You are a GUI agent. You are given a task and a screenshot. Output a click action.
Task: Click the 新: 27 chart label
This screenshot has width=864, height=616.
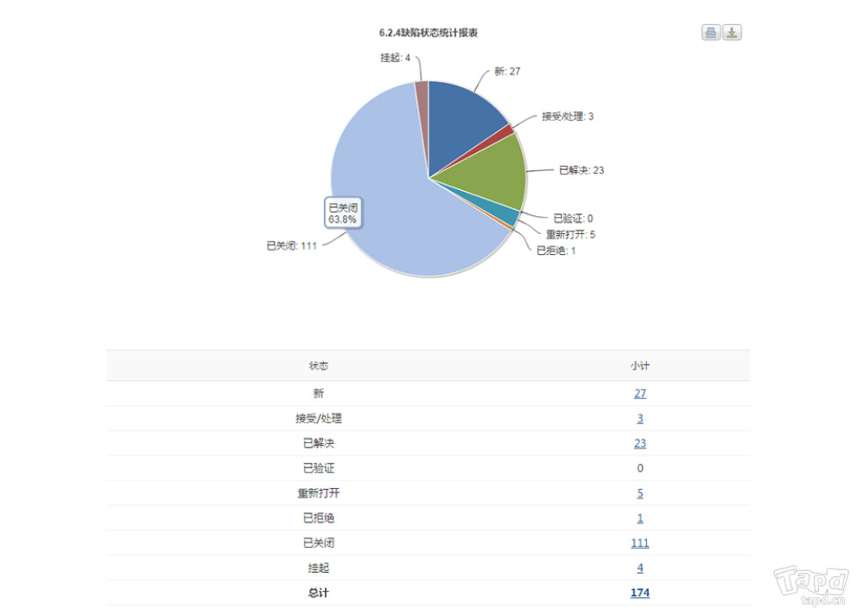coord(507,72)
